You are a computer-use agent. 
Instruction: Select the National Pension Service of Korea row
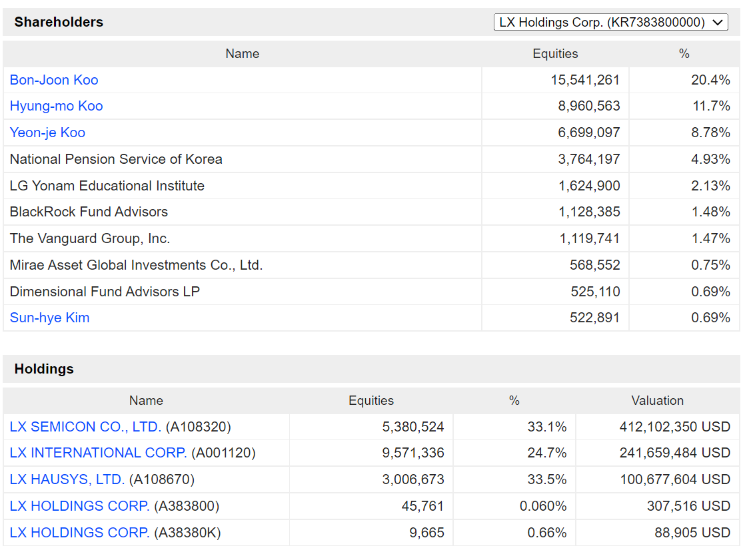point(371,159)
